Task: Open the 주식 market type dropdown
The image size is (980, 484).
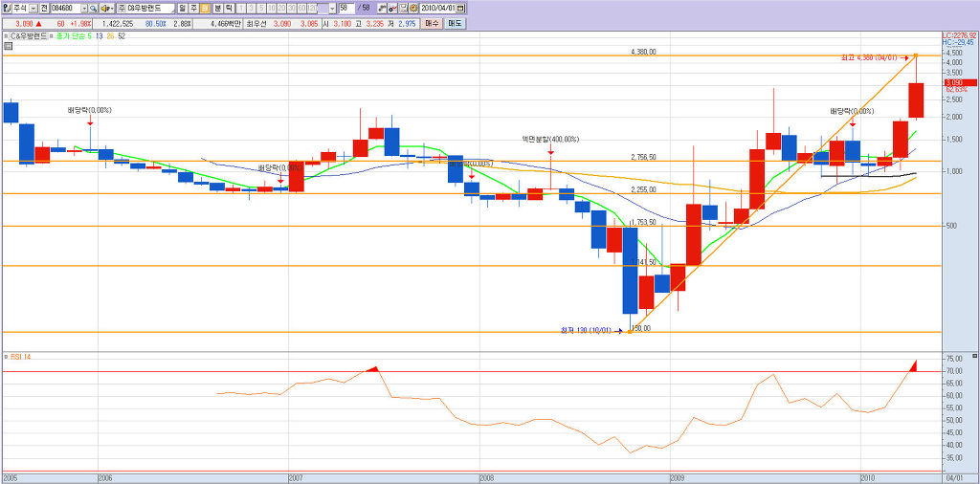Action: pos(32,8)
